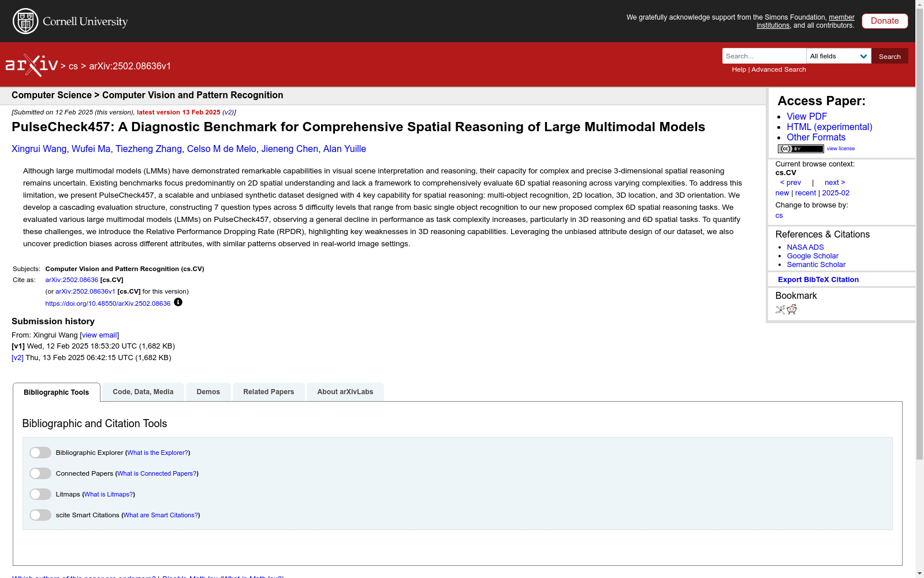The image size is (924, 578).
Task: Open the DOI URL link
Action: pos(108,303)
